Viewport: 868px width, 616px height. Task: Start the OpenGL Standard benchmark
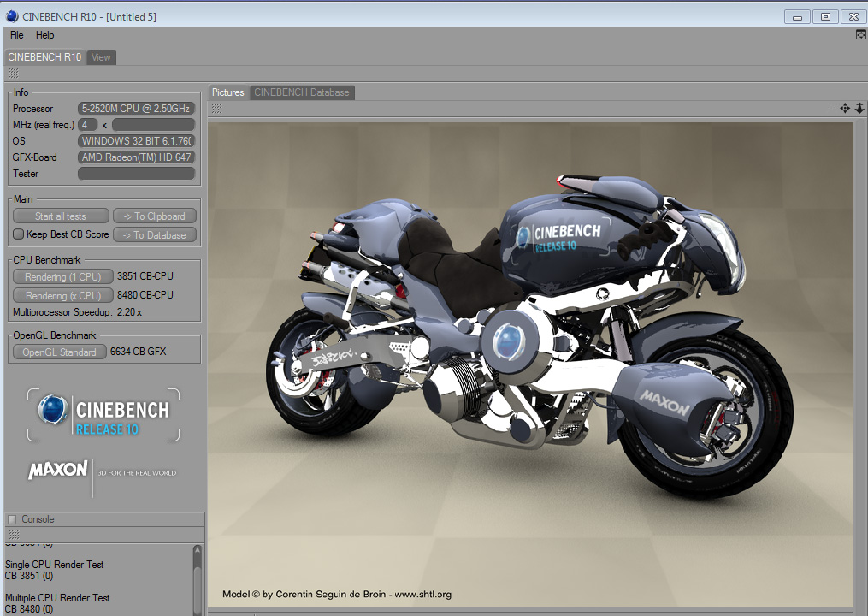pos(59,352)
